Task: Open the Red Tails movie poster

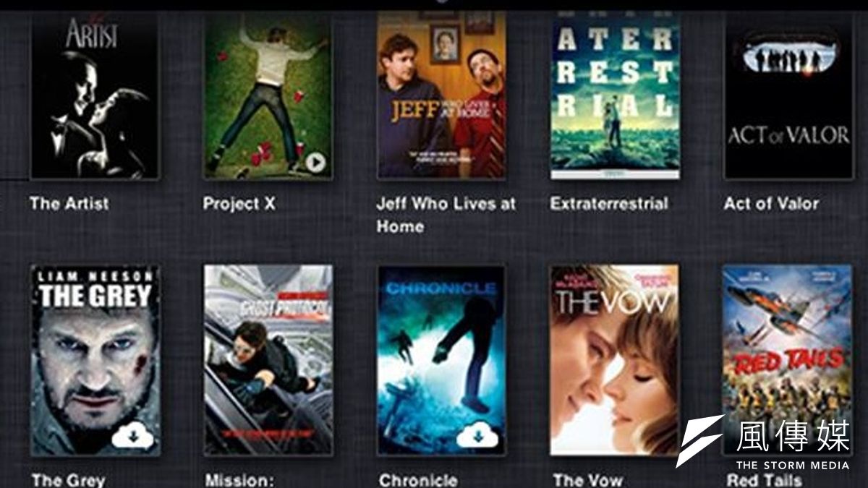Action: coord(788,360)
